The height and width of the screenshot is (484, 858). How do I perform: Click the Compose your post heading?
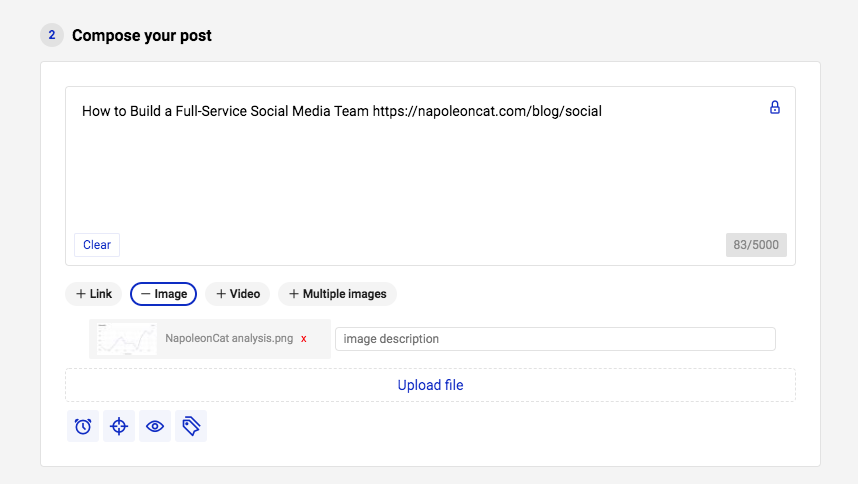click(x=142, y=36)
